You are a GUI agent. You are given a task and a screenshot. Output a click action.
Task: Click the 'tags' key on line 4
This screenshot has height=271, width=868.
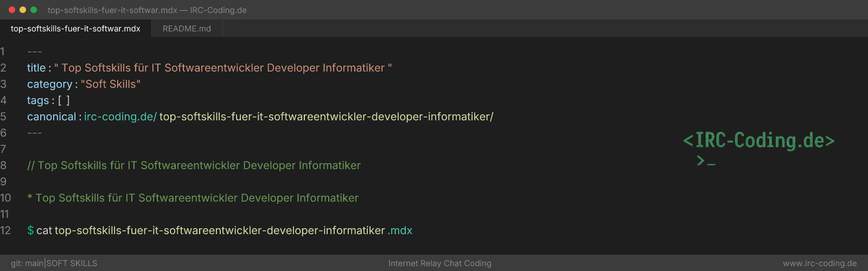38,100
